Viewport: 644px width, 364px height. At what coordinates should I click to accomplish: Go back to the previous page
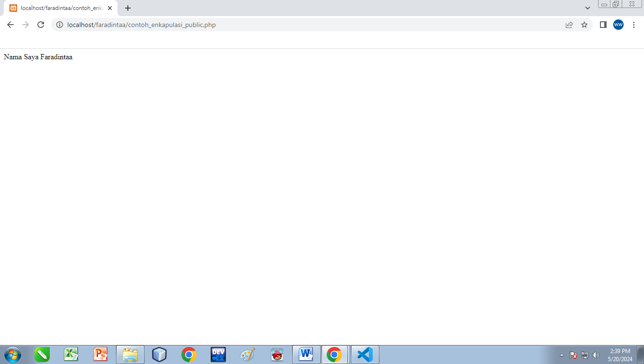click(10, 25)
